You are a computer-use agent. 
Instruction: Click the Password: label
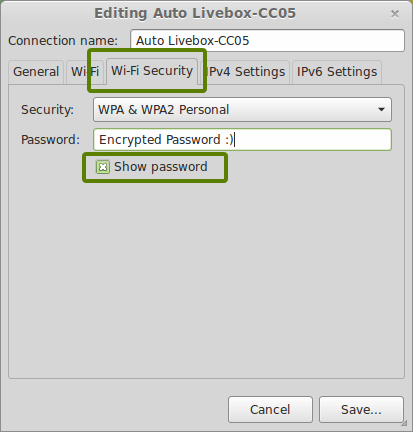coord(50,140)
